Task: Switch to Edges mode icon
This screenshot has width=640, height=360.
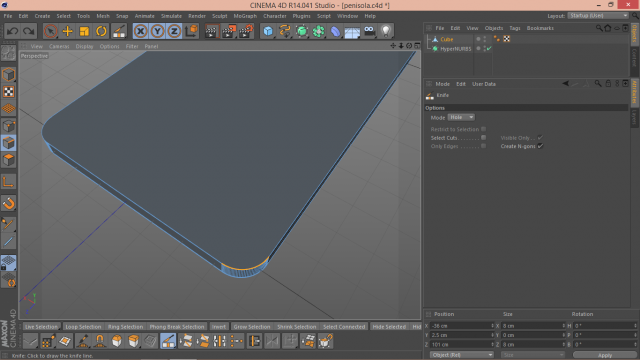Action: [9, 143]
